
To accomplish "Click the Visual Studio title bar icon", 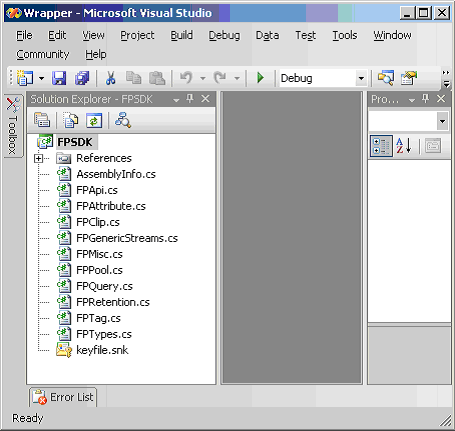I will pos(14,13).
